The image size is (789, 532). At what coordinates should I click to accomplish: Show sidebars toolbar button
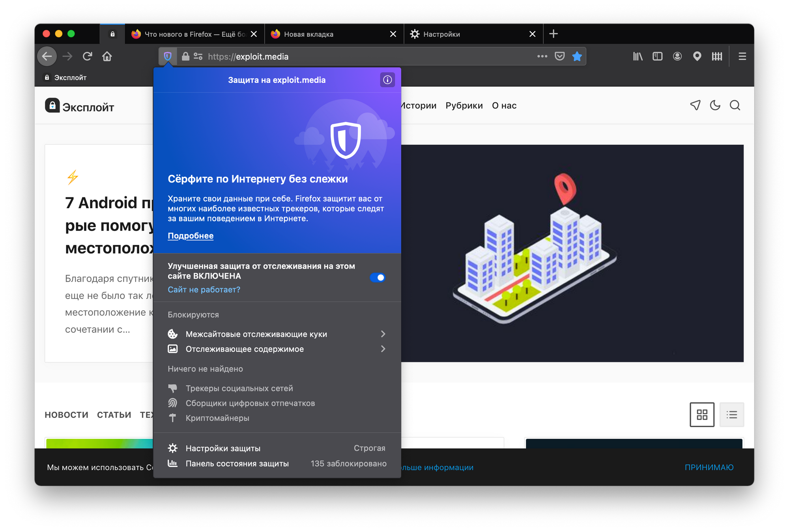[657, 56]
